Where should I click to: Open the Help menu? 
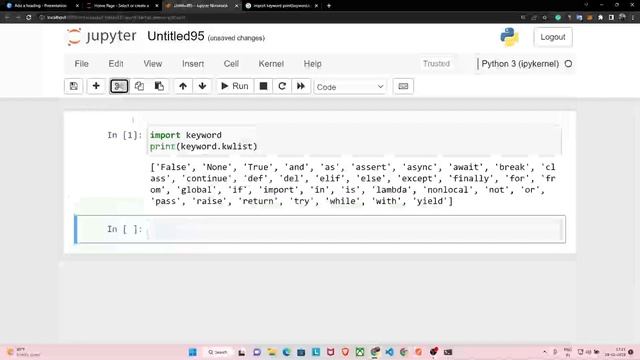tap(312, 64)
